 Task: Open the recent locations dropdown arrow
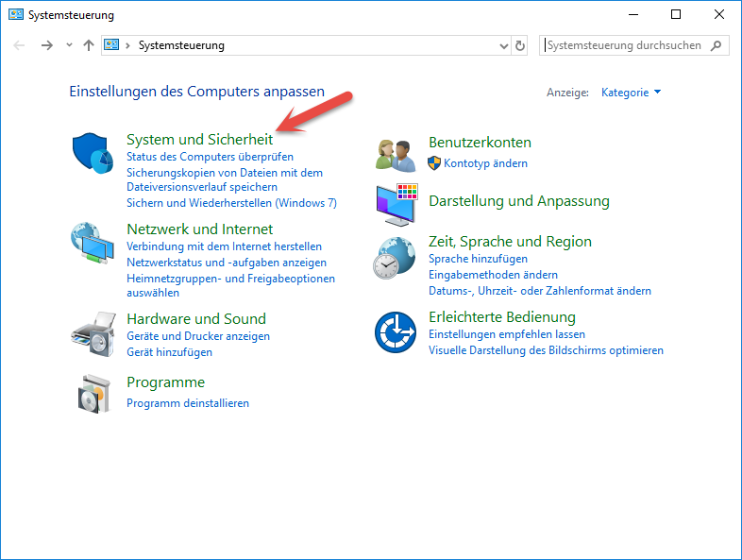click(69, 45)
